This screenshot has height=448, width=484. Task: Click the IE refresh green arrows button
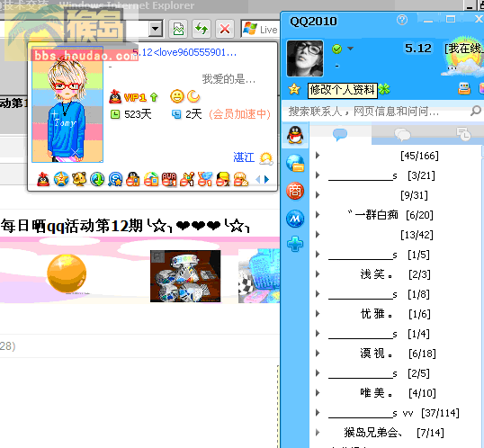tap(202, 30)
